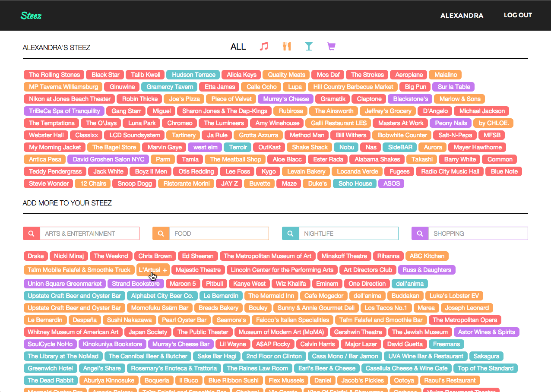The height and width of the screenshot is (392, 551).
Task: Click the SideBAR tag
Action: 399,147
